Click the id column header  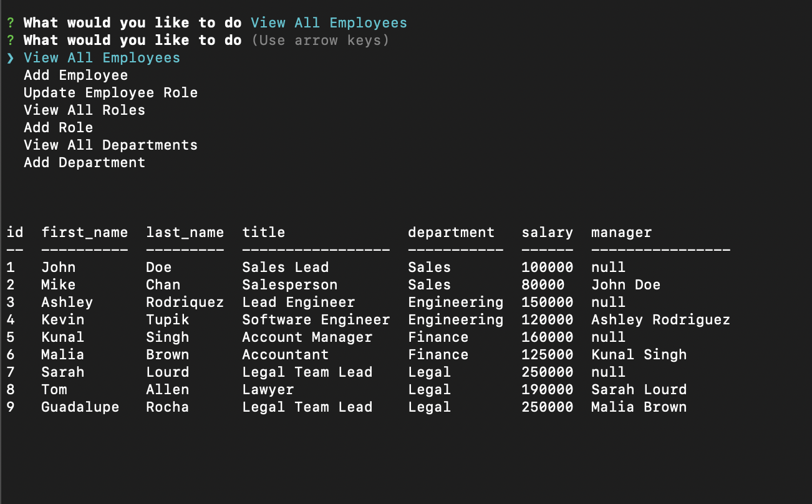point(15,233)
